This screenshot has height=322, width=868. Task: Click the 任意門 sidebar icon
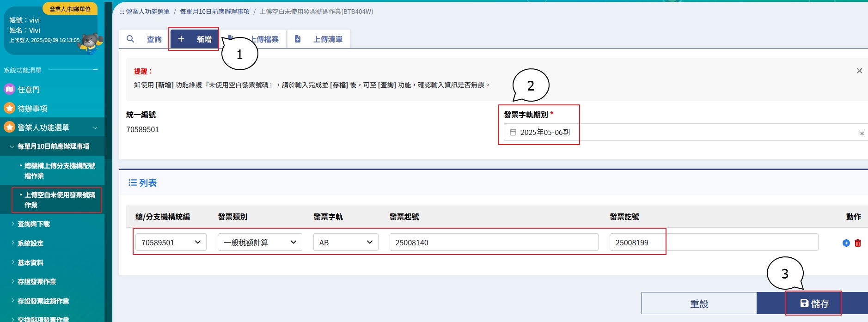click(9, 89)
